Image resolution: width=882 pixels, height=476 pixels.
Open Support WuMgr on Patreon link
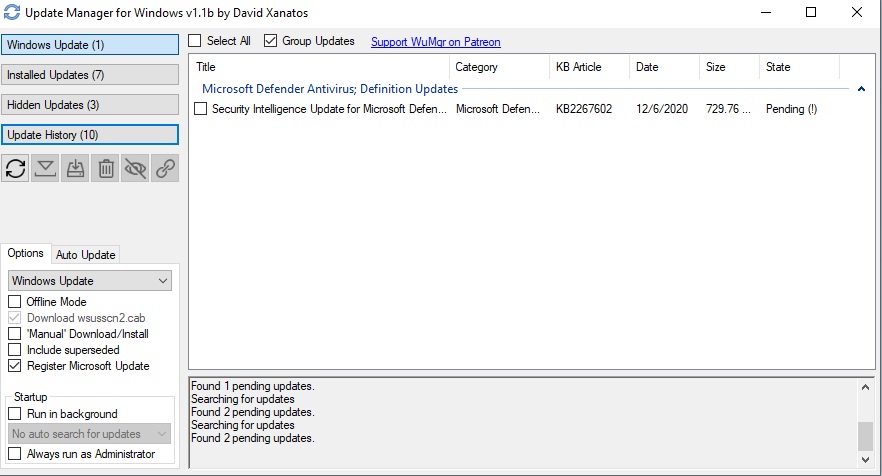(x=435, y=42)
